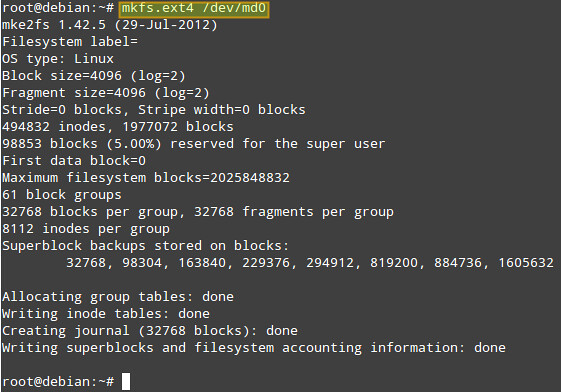Click the Maximum filesystem blocks=2025848832 line
Viewport: 561px width, 392px height.
click(146, 178)
